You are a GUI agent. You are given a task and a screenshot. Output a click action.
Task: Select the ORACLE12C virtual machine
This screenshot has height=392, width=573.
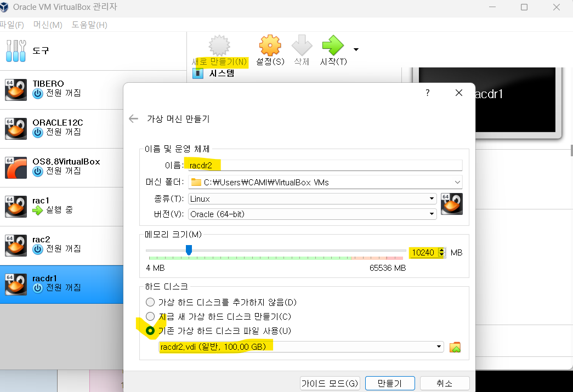click(x=61, y=129)
